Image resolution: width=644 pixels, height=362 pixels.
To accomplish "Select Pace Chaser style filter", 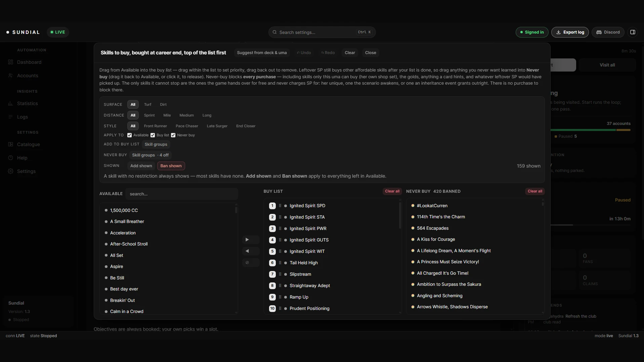I will click(x=187, y=126).
